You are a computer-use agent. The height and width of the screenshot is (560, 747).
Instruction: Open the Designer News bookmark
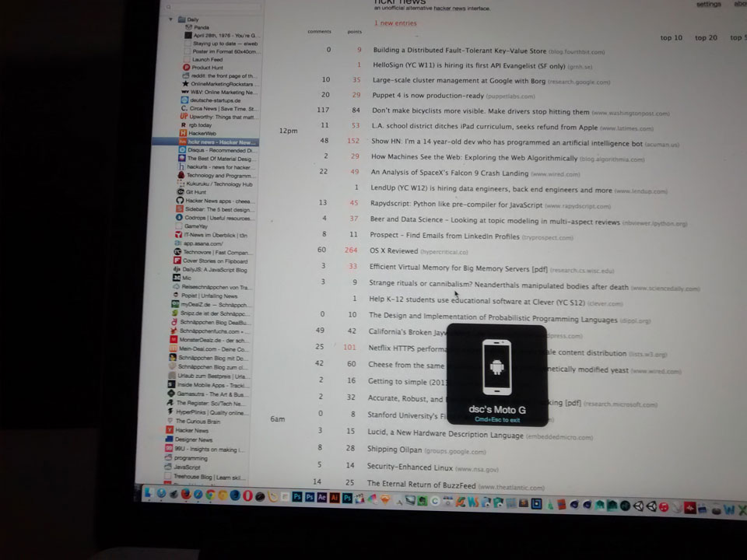click(191, 439)
